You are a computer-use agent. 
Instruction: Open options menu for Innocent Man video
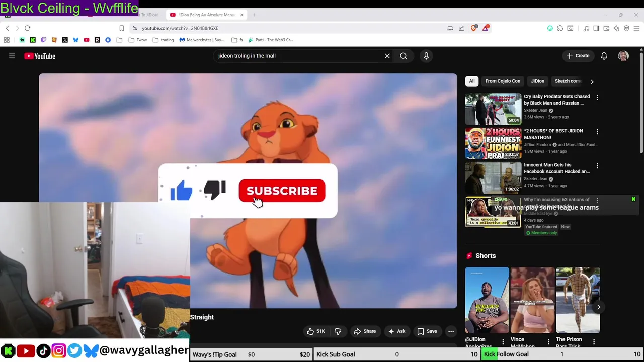pyautogui.click(x=597, y=166)
